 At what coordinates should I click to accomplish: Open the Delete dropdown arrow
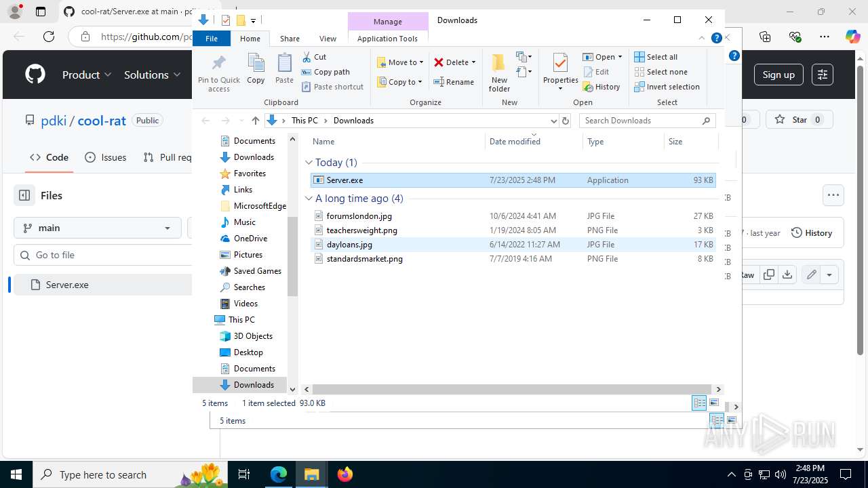tap(473, 62)
